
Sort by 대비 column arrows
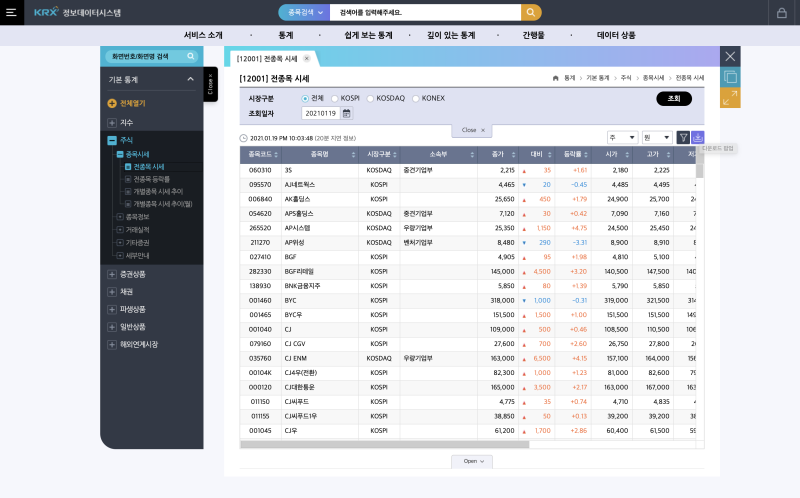[x=549, y=155]
